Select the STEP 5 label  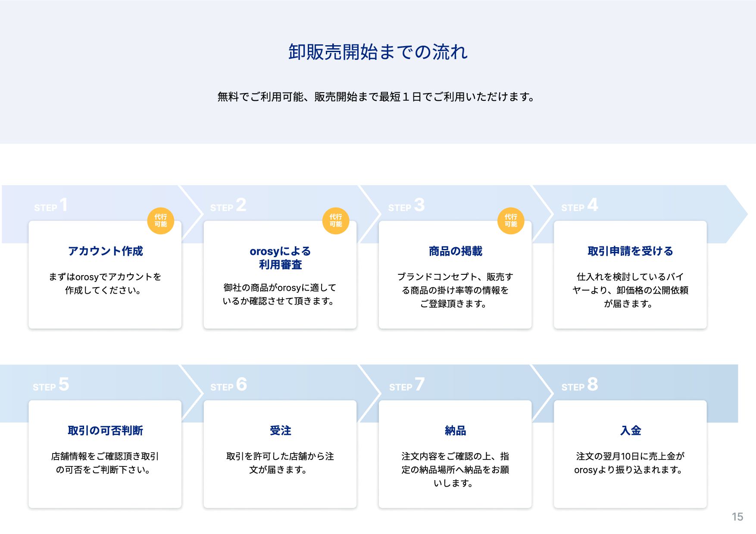(x=51, y=385)
